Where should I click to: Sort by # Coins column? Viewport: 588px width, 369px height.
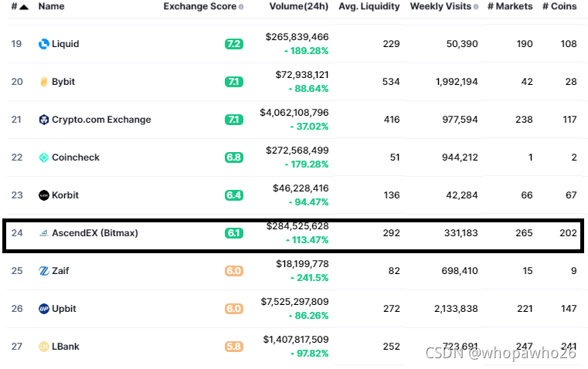click(x=559, y=6)
